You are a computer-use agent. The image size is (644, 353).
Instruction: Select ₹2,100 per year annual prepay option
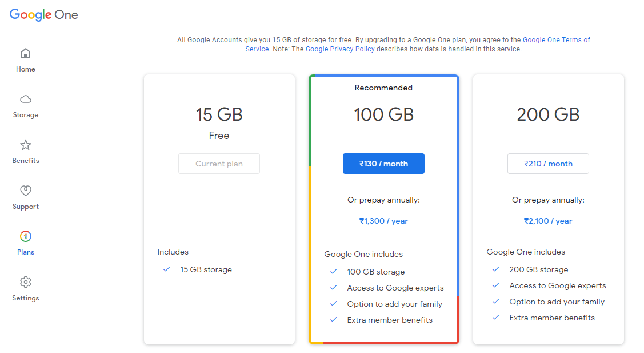pyautogui.click(x=548, y=220)
